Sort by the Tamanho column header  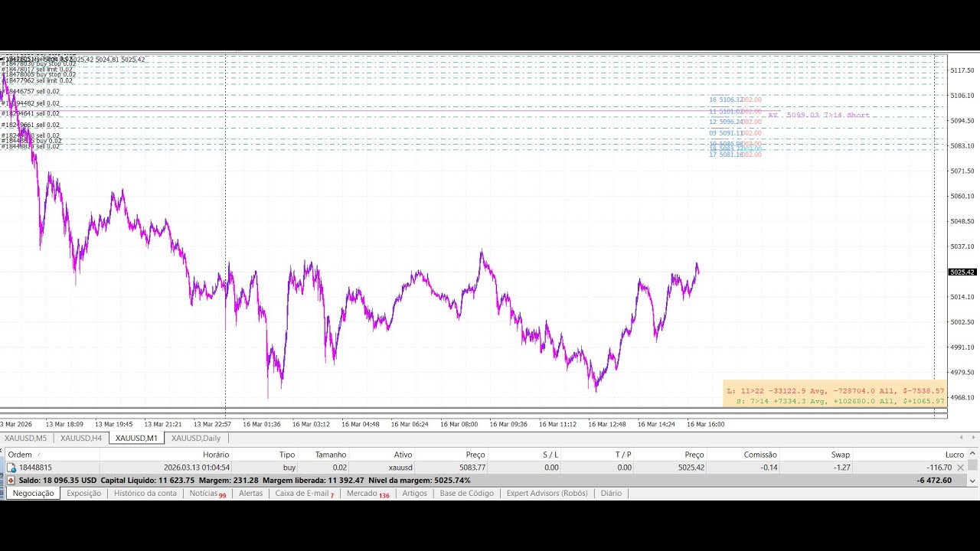point(331,455)
